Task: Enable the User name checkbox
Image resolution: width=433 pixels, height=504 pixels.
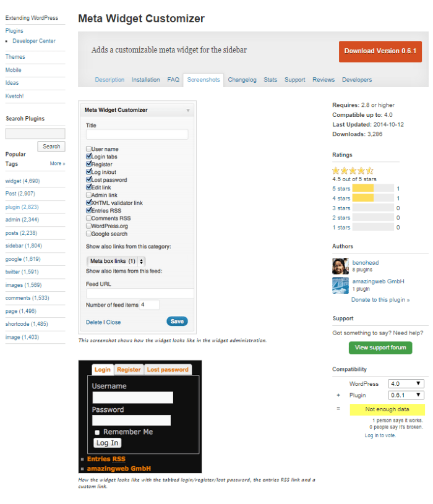Action: pos(88,148)
